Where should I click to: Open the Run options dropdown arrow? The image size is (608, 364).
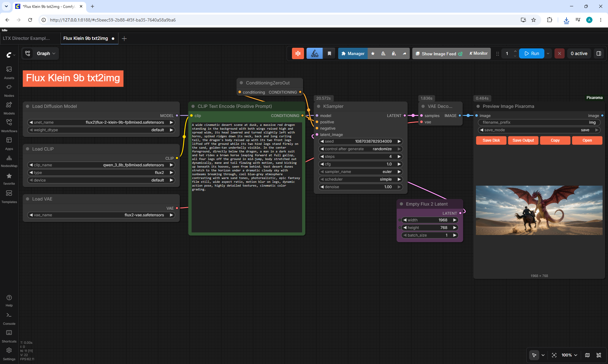tap(548, 53)
